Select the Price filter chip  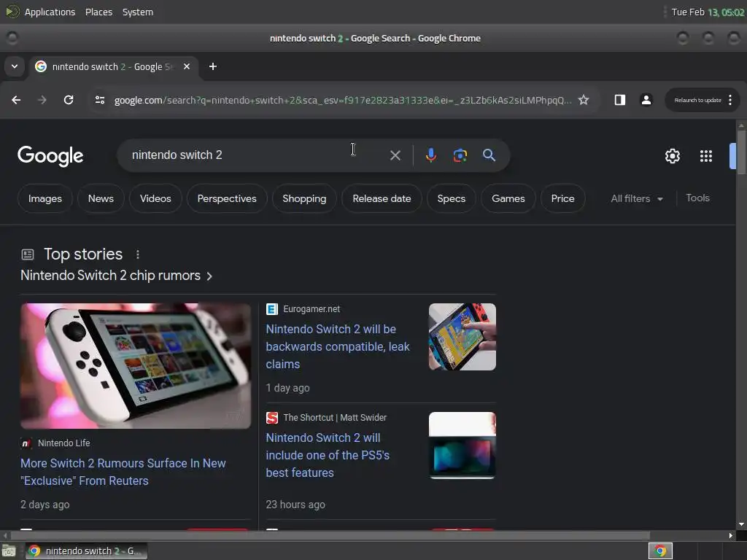point(562,198)
